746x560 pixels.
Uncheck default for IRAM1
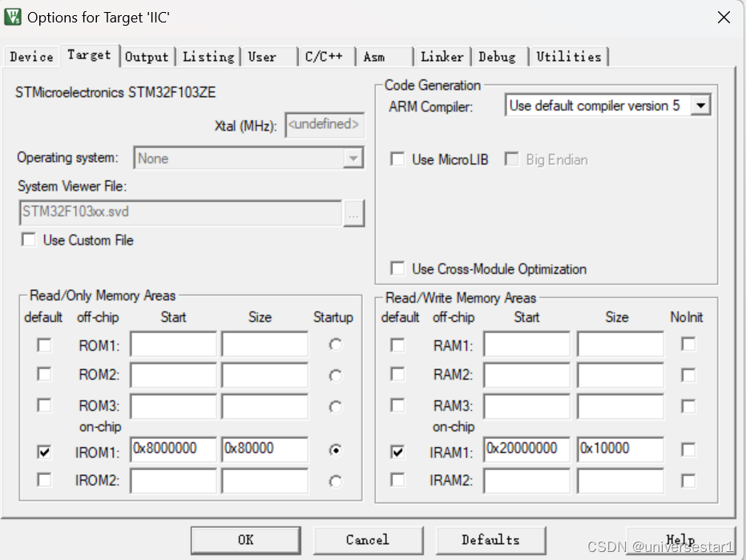pos(397,452)
